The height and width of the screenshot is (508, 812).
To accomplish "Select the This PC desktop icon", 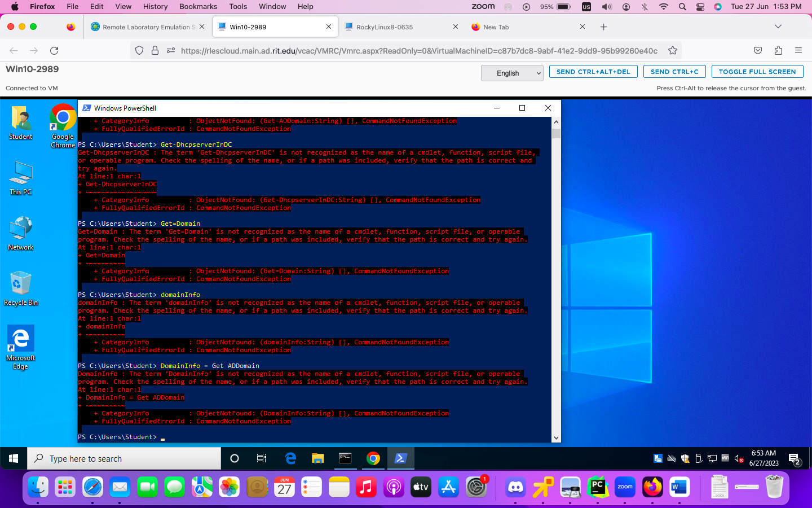I will (x=21, y=178).
